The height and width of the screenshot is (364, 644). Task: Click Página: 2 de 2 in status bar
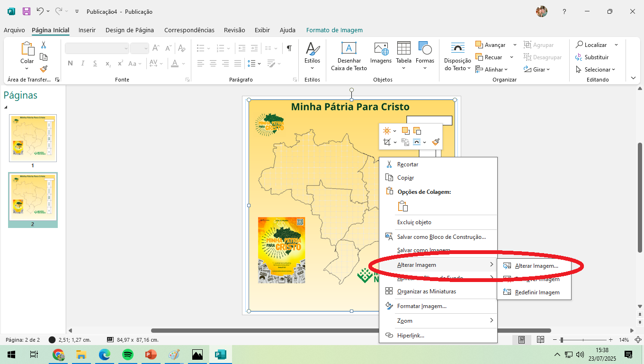[x=23, y=340]
